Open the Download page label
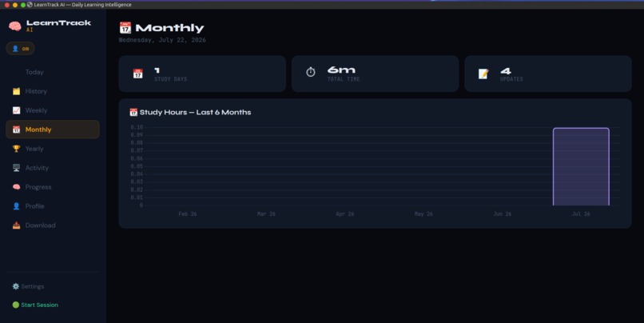 [40, 225]
